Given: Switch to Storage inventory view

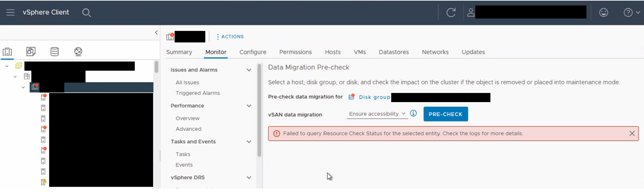Looking at the screenshot, I should (x=55, y=51).
